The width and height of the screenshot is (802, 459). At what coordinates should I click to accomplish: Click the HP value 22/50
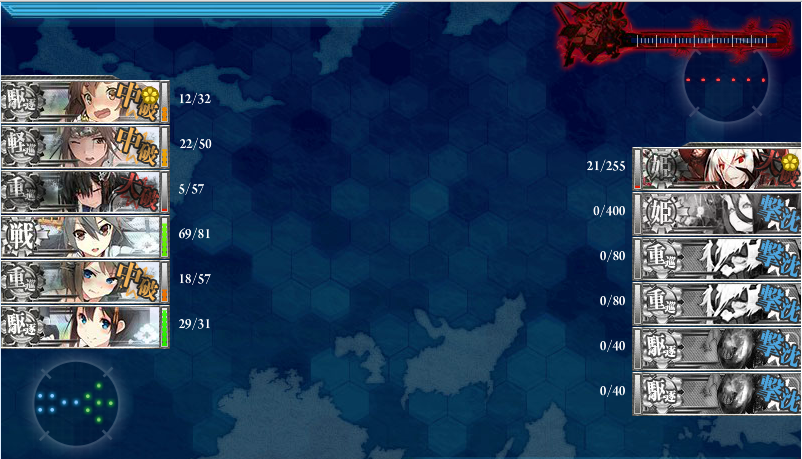point(195,144)
